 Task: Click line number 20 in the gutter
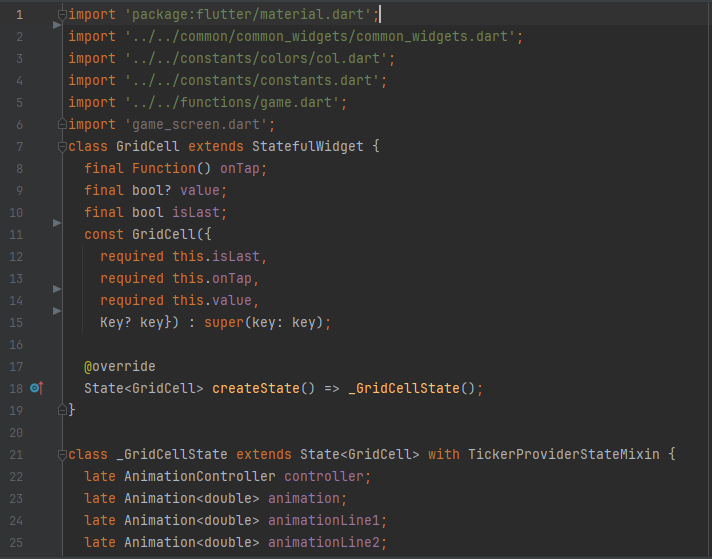16,433
